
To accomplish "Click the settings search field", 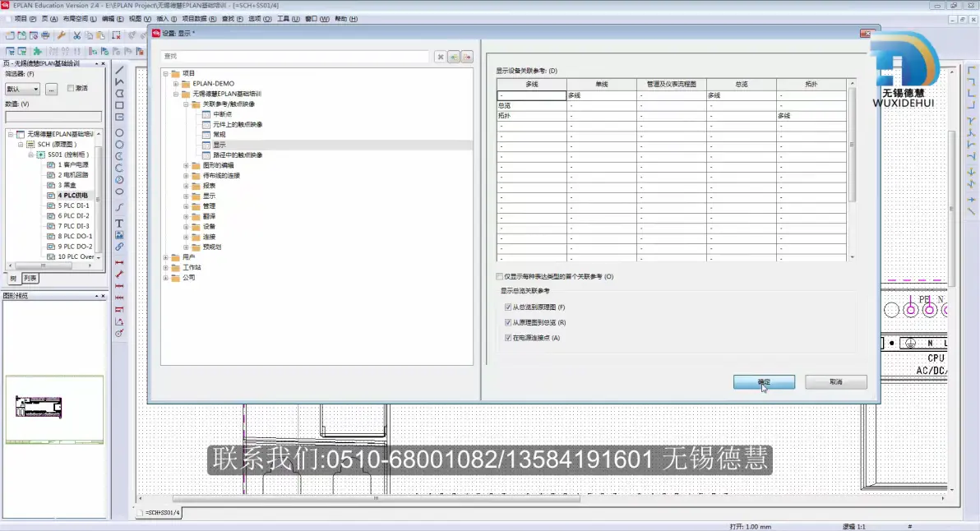I will [295, 57].
